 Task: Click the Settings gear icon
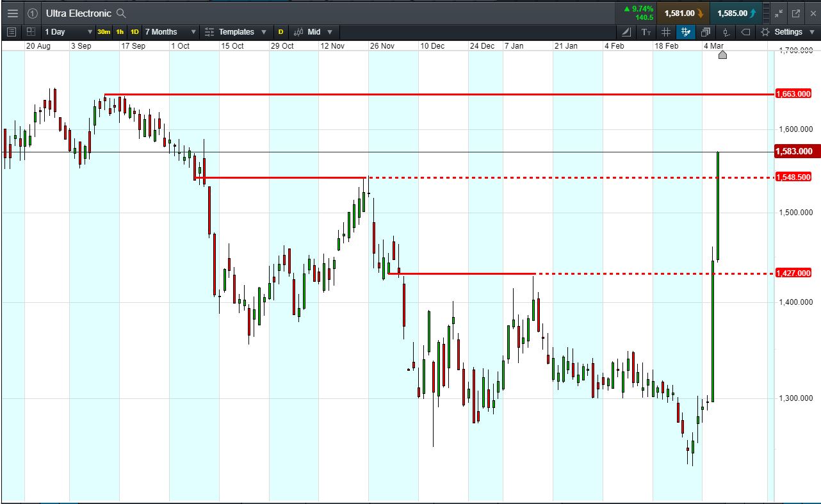[765, 31]
